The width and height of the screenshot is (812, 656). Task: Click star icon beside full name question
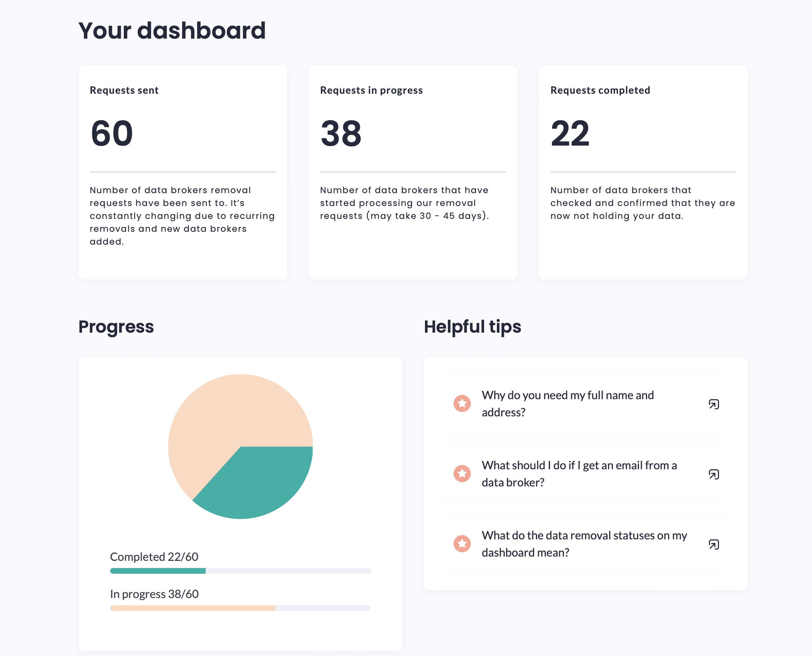[462, 403]
